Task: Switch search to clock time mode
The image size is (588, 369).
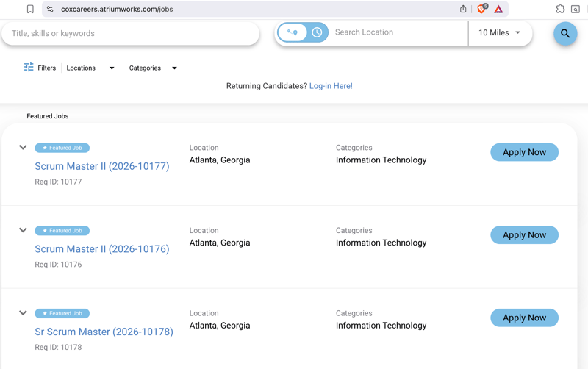Action: [x=317, y=32]
